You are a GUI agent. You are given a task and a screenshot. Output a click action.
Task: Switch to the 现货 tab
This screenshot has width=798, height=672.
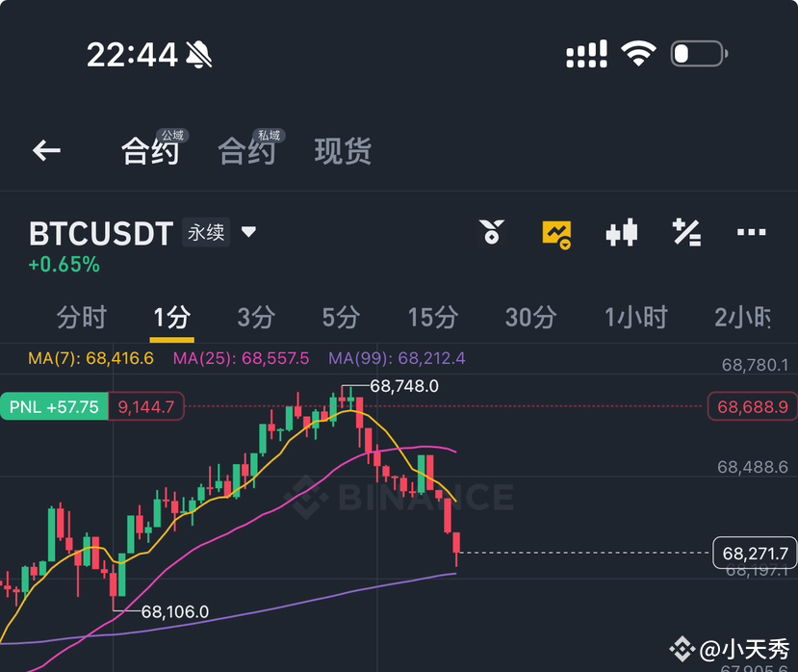[343, 150]
